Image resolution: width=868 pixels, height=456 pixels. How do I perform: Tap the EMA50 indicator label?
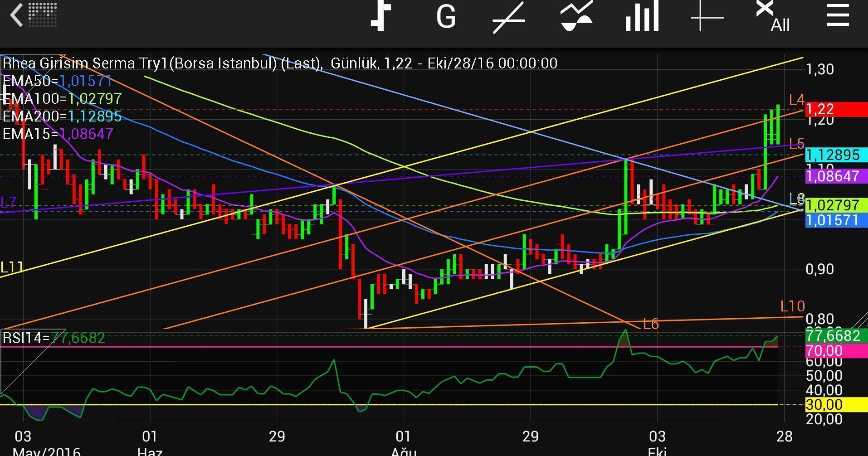(x=57, y=81)
